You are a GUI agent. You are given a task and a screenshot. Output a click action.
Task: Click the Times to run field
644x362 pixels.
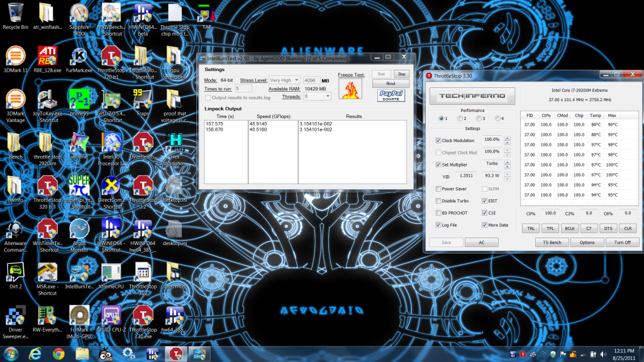click(243, 89)
